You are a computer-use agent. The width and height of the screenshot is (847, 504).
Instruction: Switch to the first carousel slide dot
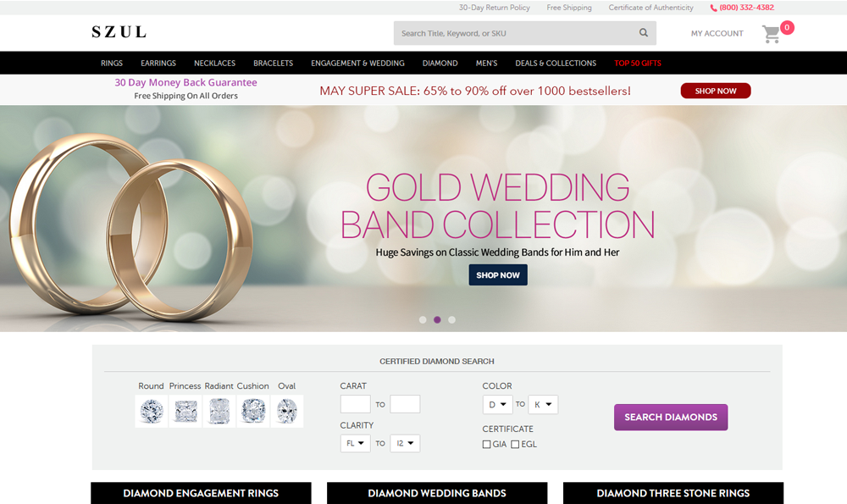(x=423, y=320)
